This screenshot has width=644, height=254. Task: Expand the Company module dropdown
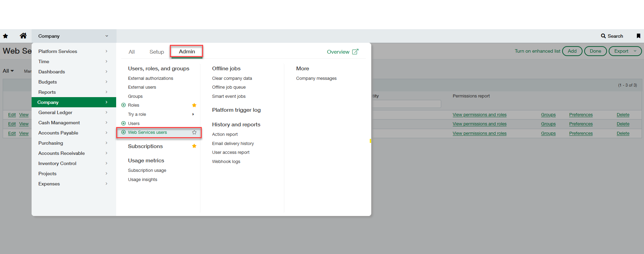[74, 36]
